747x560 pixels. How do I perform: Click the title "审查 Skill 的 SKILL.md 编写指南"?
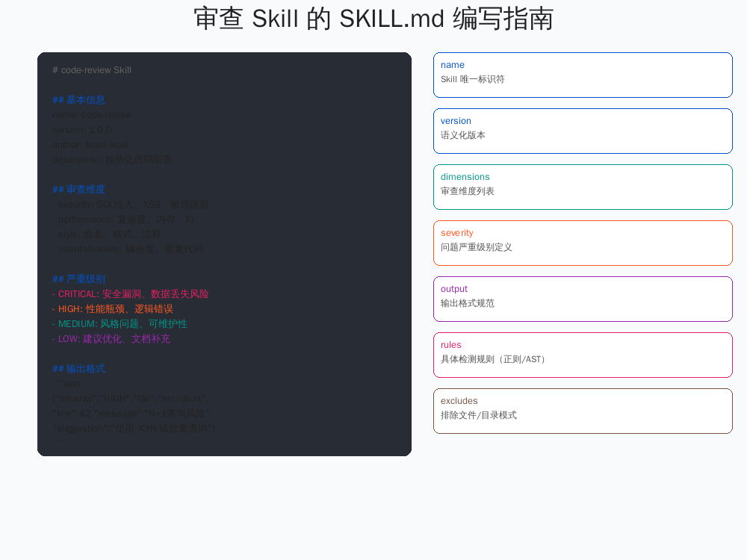click(x=373, y=19)
